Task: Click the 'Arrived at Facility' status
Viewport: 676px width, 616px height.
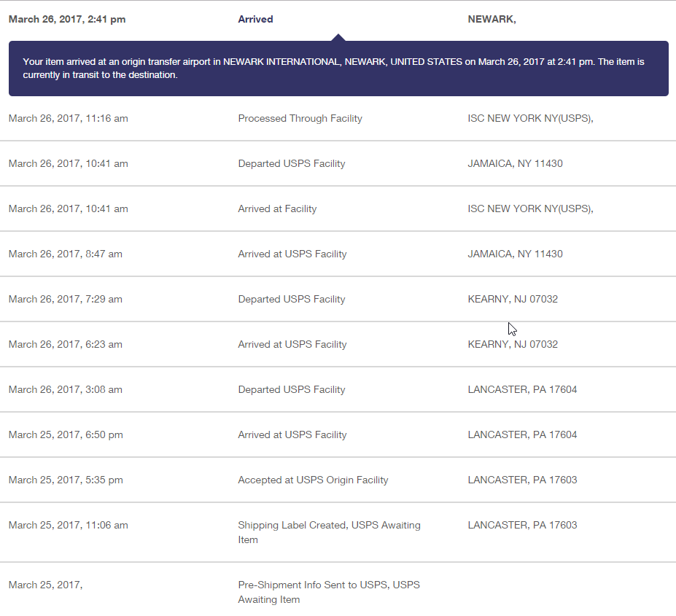Action: 277,209
